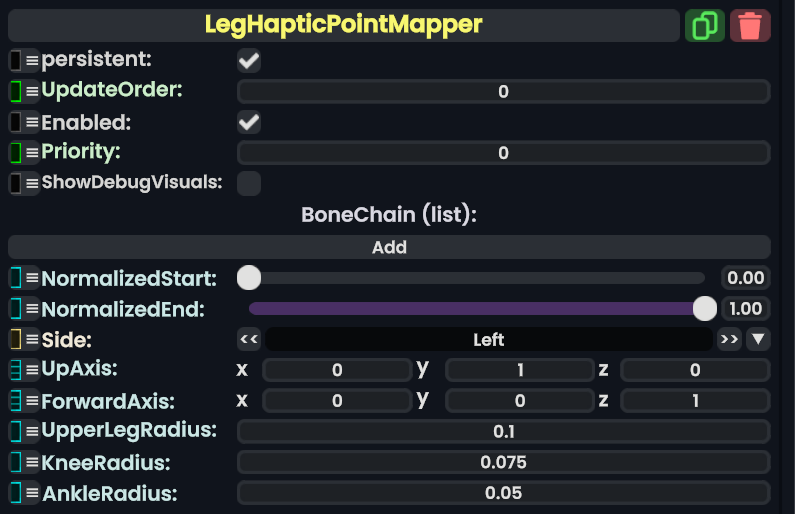795x514 pixels.
Task: Uncheck the persistent checkbox
Action: click(x=249, y=61)
